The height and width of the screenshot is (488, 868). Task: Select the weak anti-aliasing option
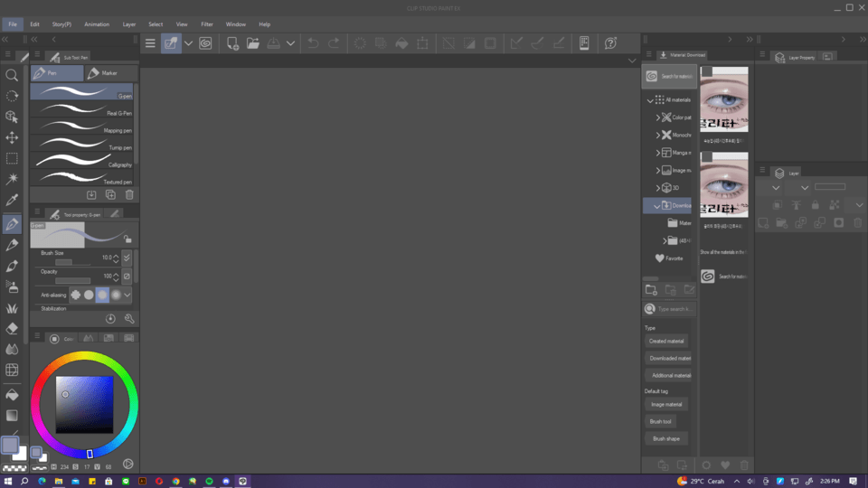(89, 295)
